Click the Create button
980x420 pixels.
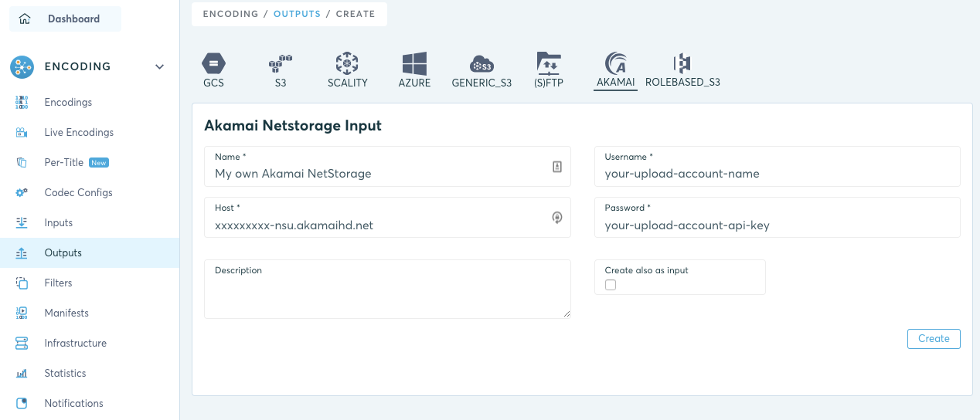934,339
